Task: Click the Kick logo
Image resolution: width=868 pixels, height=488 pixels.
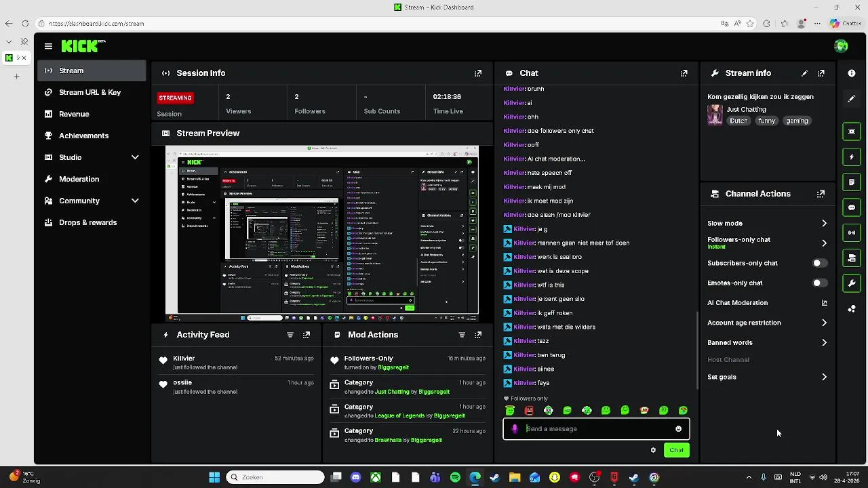Action: click(83, 46)
